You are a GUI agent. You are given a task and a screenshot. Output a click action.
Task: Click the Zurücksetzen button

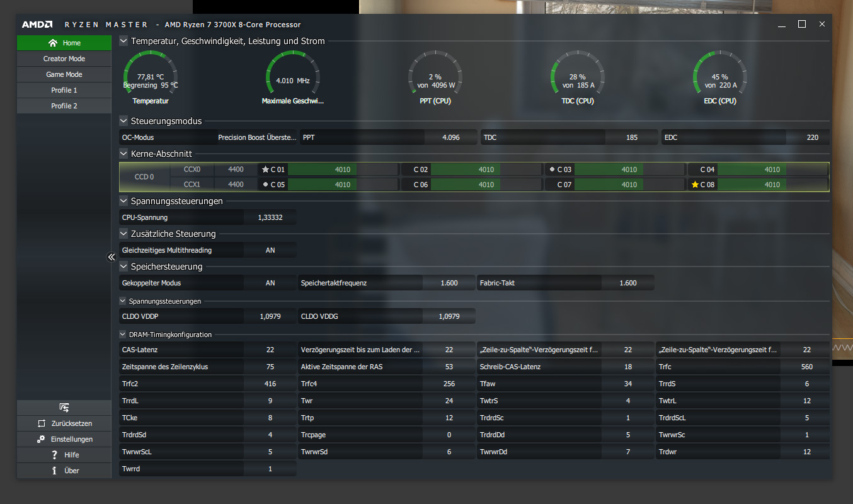[64, 423]
